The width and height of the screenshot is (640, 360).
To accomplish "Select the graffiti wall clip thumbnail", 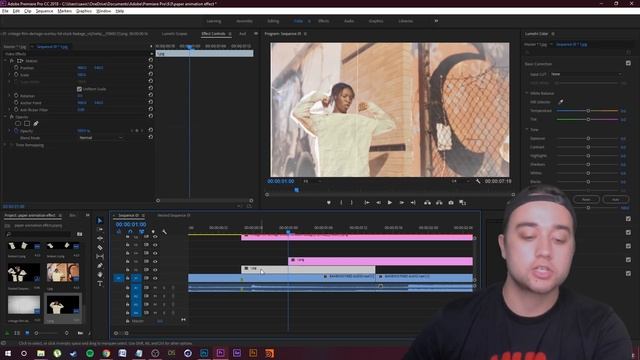I will tap(63, 273).
